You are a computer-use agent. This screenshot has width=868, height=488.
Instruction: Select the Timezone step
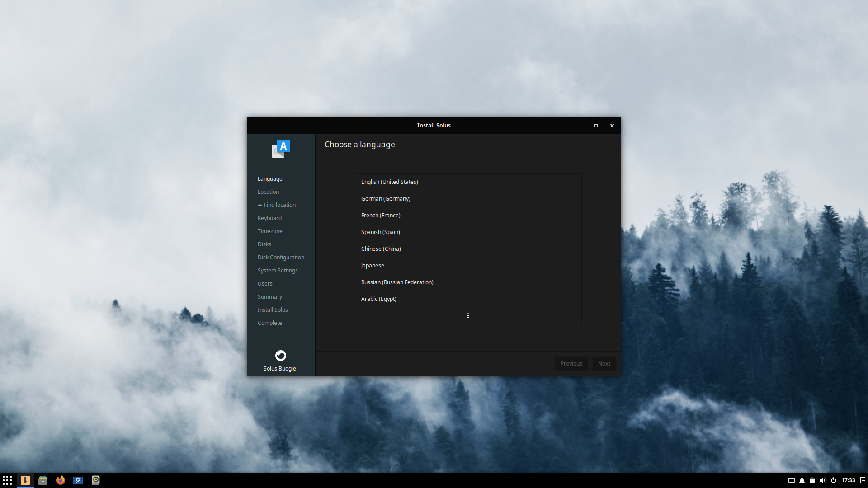[270, 231]
